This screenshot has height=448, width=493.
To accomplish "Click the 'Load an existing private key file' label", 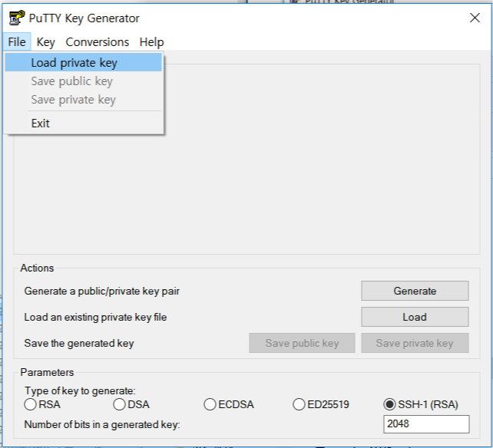I will click(x=95, y=317).
